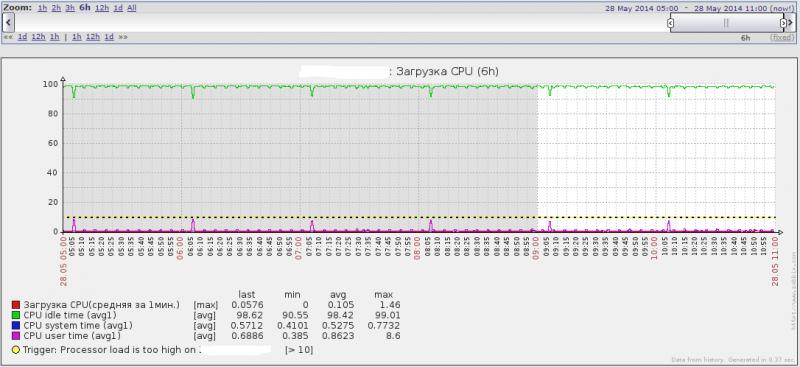Screen dimensions: 800x367
Task: Click the magenta CPU user time swatch
Action: 16,336
